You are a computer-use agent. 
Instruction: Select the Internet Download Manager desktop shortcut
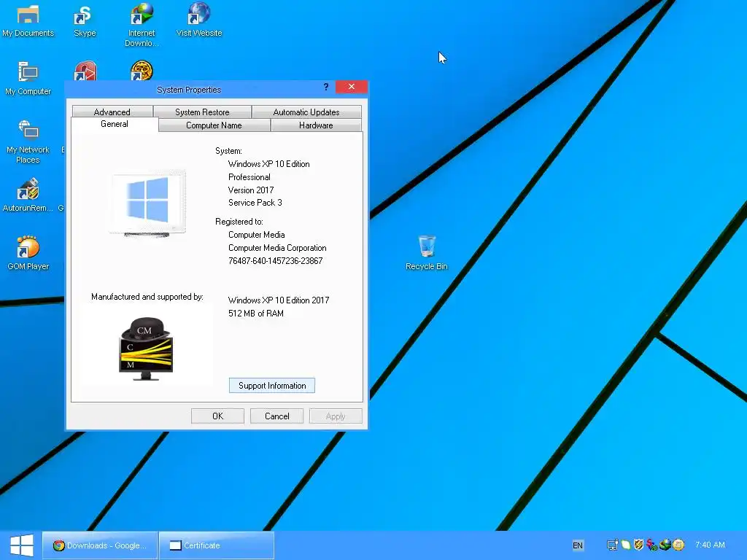tap(142, 25)
